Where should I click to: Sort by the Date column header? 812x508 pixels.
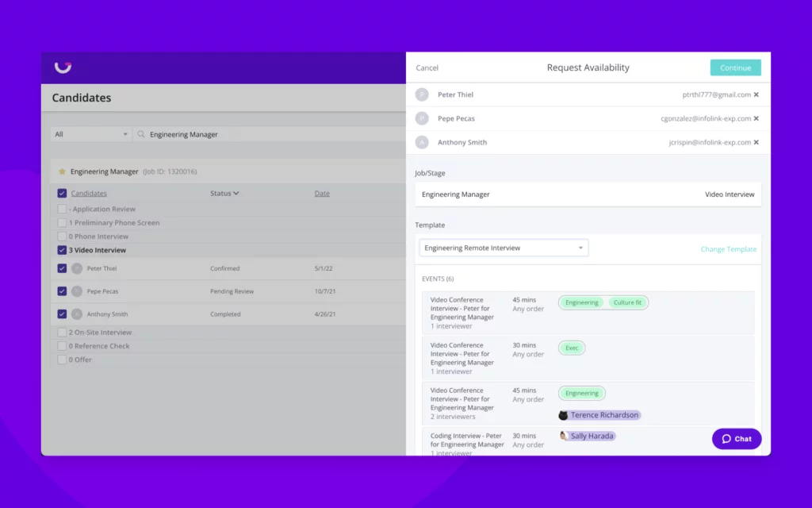click(x=321, y=194)
